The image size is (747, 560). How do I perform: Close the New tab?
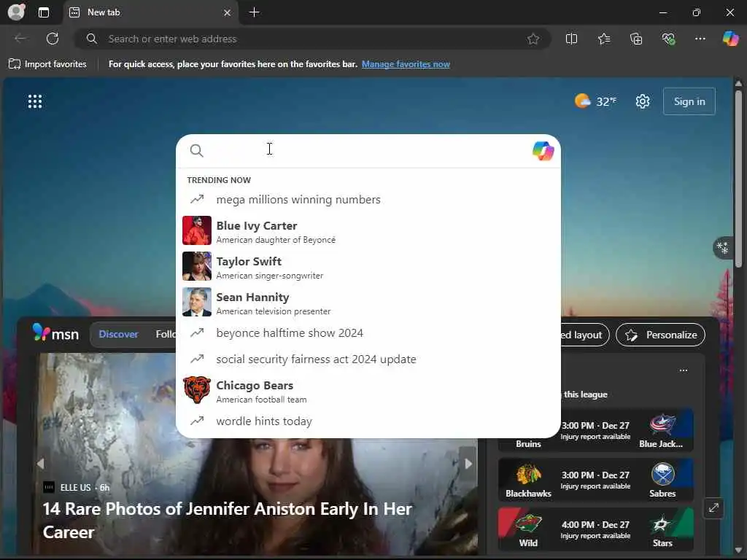(228, 13)
